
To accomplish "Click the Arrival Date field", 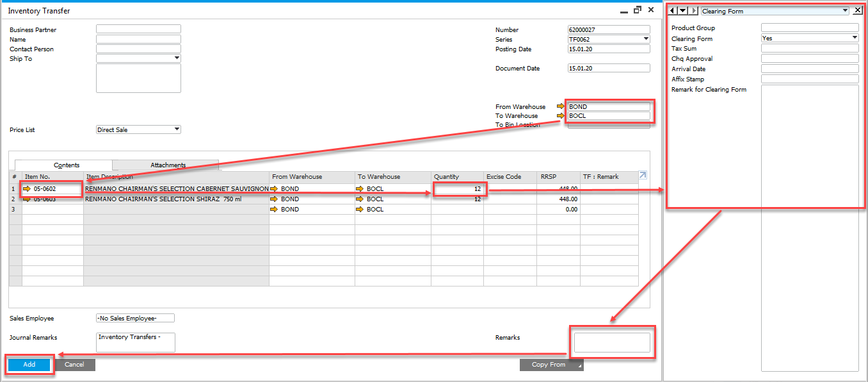I will (810, 69).
